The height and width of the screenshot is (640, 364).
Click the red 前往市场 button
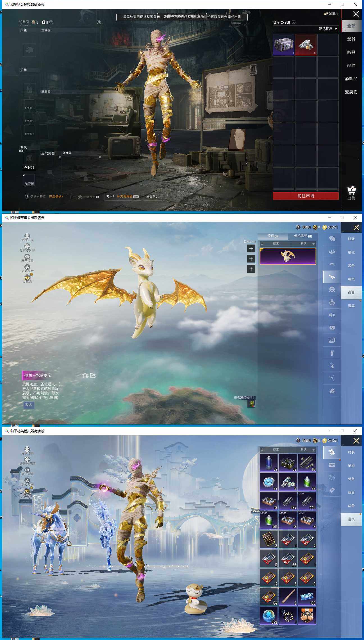[x=306, y=196]
